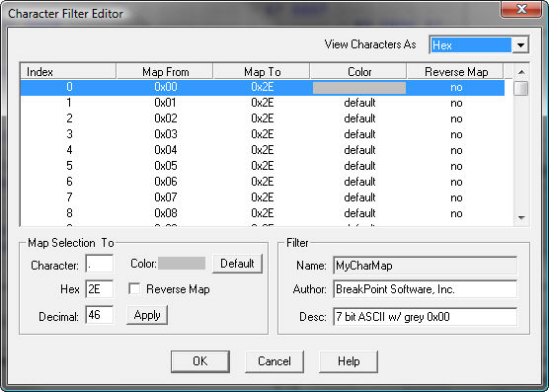Click the Desc field
This screenshot has width=549, height=392.
(x=425, y=317)
